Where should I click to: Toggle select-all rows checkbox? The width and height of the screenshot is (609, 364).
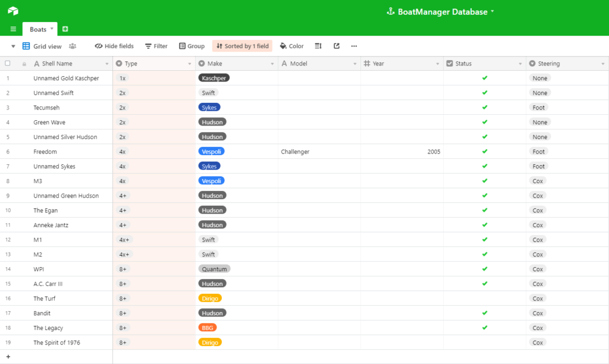coord(7,63)
